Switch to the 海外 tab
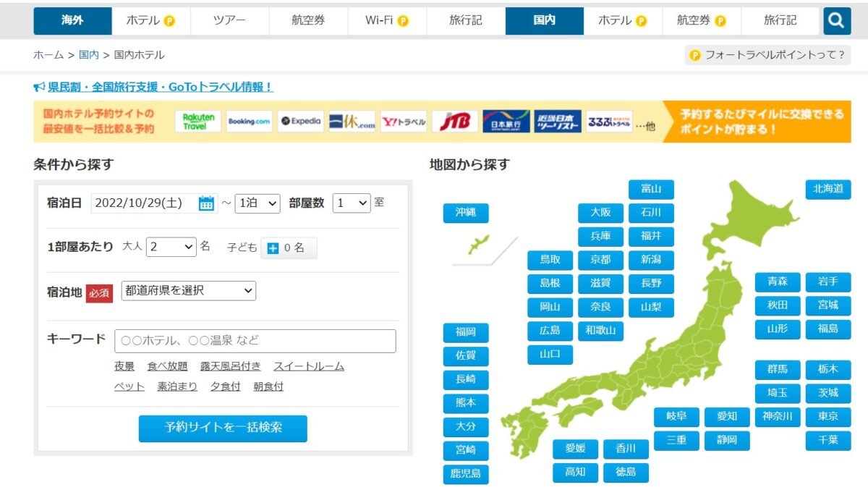The width and height of the screenshot is (868, 503). [x=71, y=20]
